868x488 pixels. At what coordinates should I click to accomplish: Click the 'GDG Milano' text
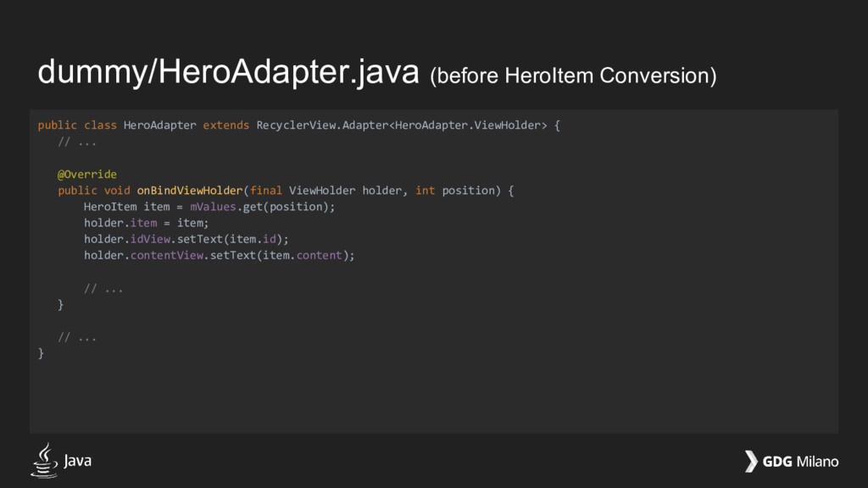(x=800, y=462)
